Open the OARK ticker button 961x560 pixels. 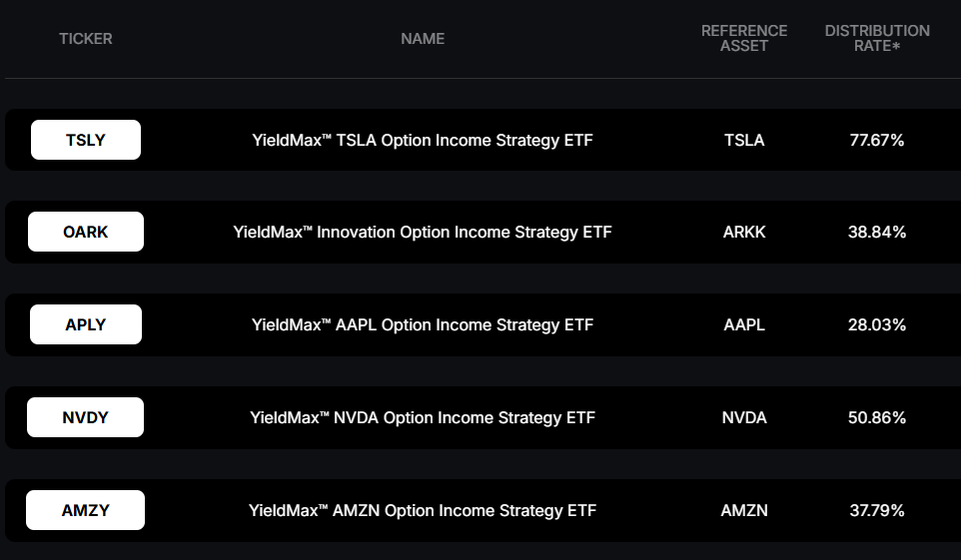tap(86, 232)
